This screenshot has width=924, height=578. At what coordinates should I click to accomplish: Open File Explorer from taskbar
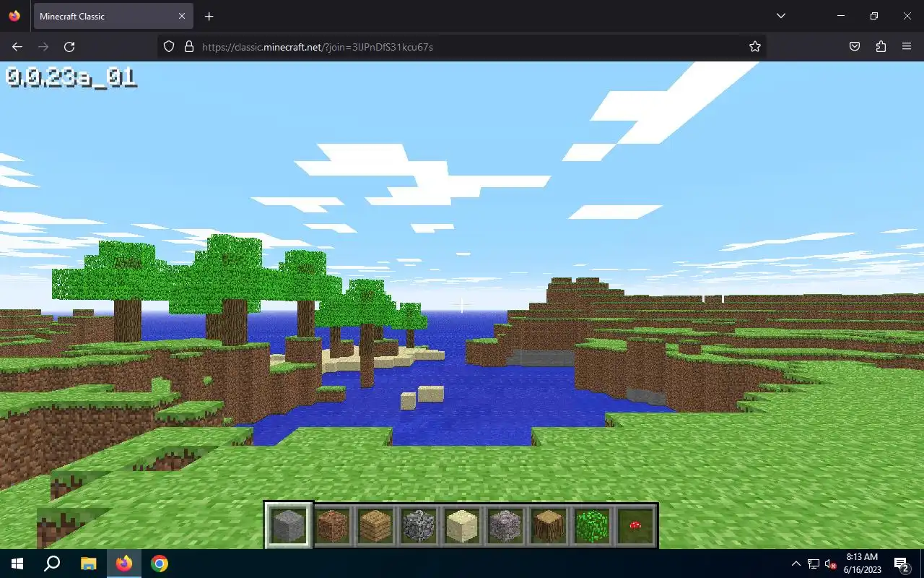point(88,564)
